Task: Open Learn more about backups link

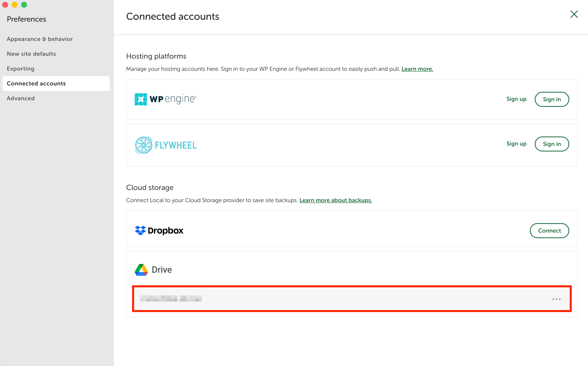Action: click(336, 200)
